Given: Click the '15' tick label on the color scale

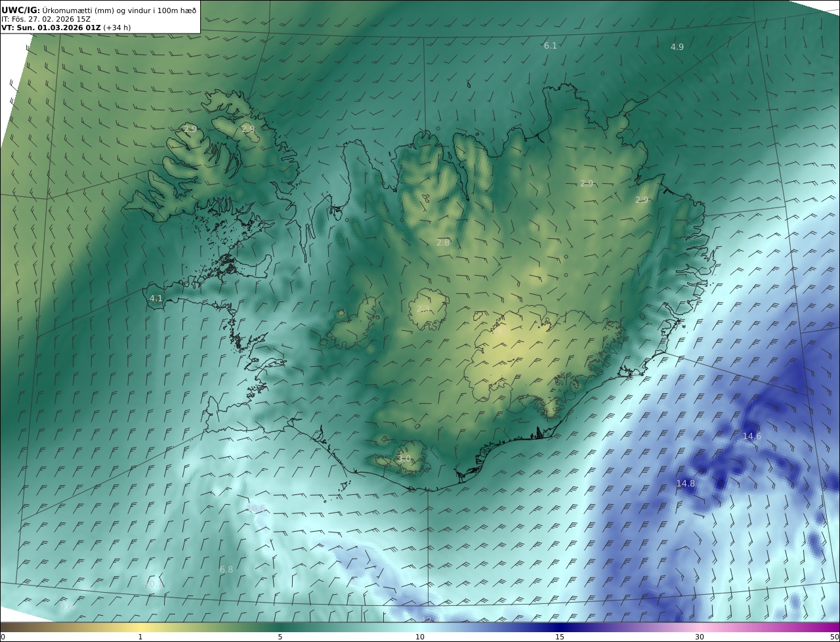Looking at the screenshot, I should point(560,637).
